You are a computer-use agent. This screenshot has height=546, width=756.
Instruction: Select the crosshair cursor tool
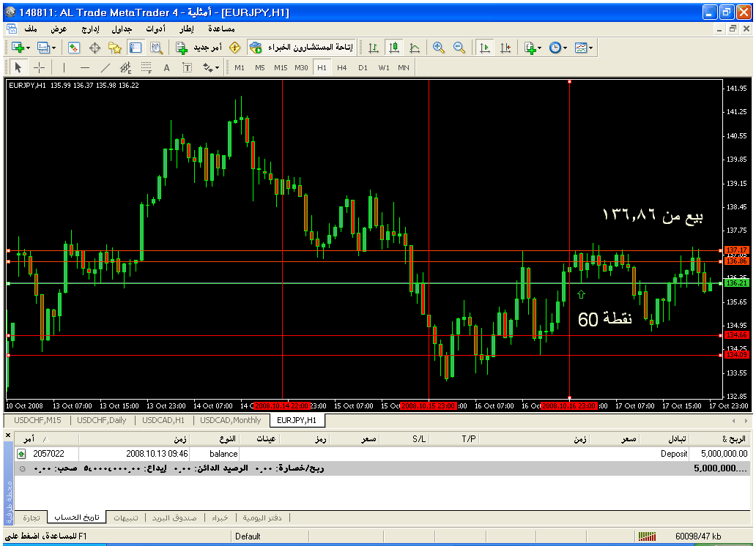(x=39, y=67)
